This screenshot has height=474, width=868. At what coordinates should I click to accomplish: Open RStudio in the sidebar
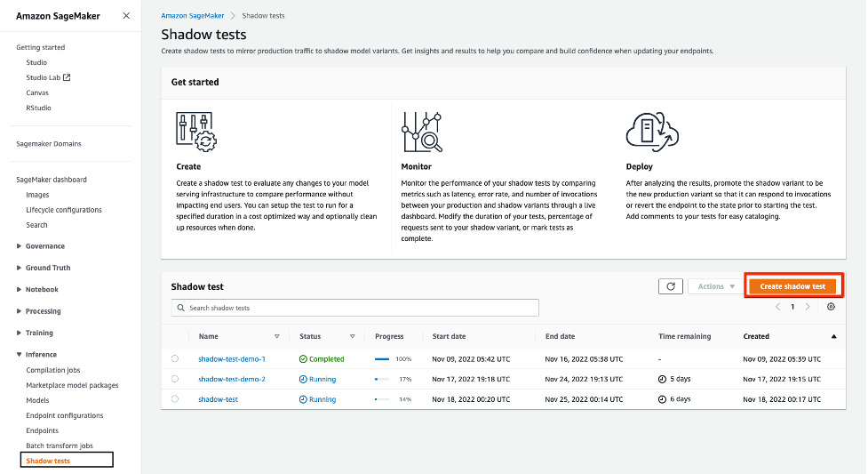tap(38, 108)
